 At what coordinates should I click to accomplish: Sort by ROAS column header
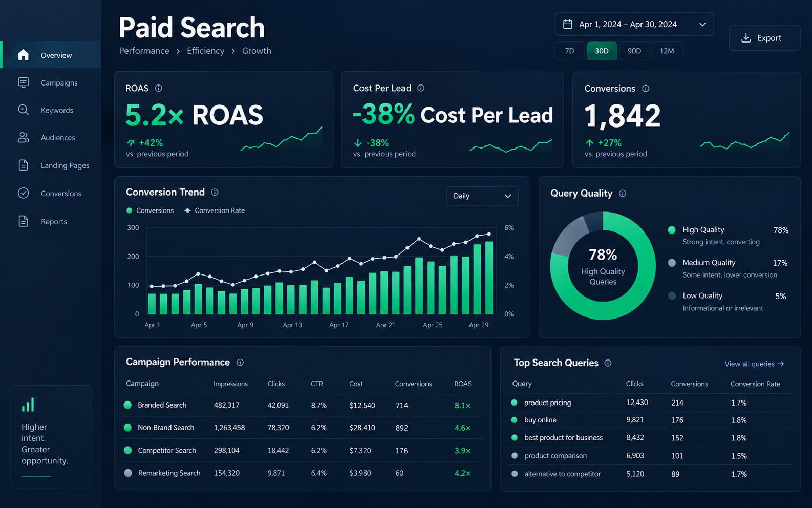click(463, 384)
